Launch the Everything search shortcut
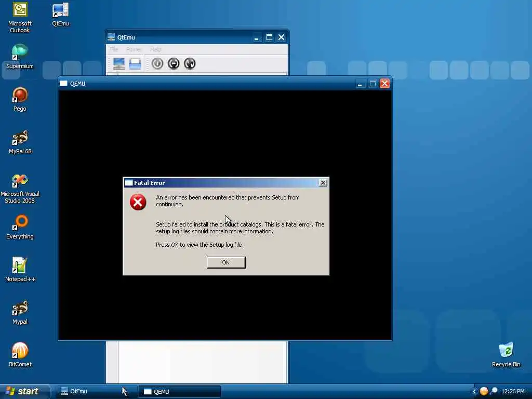 click(x=20, y=227)
